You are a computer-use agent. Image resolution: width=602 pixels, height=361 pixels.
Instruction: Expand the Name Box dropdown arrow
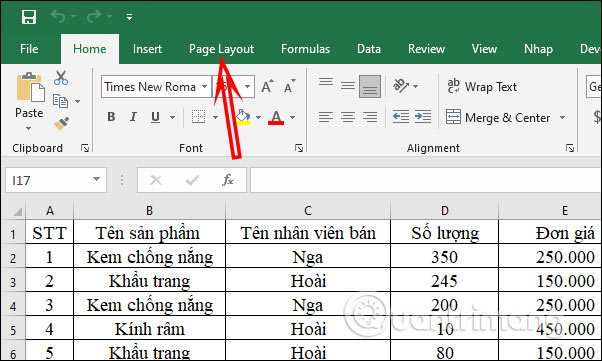click(x=97, y=179)
